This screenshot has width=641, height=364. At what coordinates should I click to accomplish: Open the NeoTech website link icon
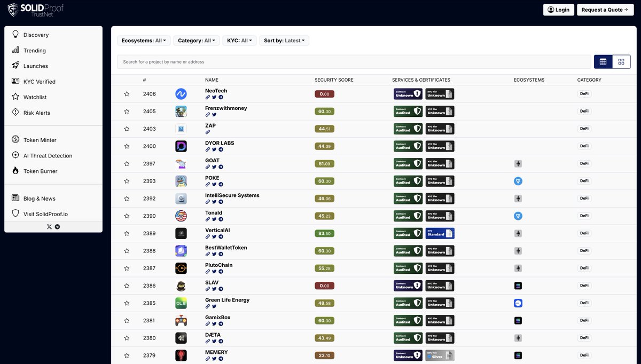click(x=208, y=97)
